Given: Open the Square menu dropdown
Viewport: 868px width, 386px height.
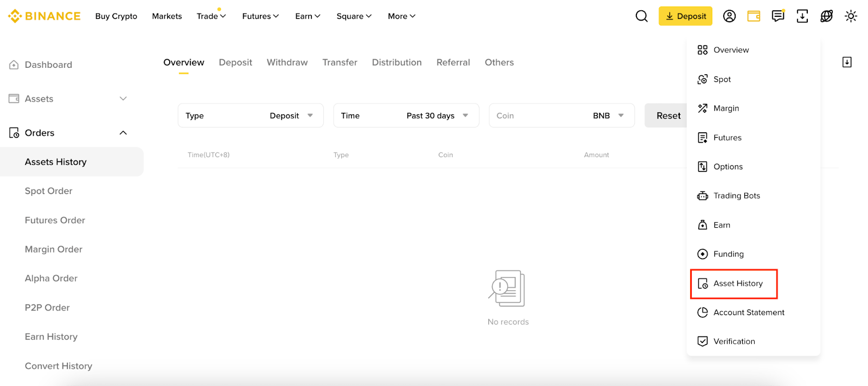Looking at the screenshot, I should tap(354, 16).
